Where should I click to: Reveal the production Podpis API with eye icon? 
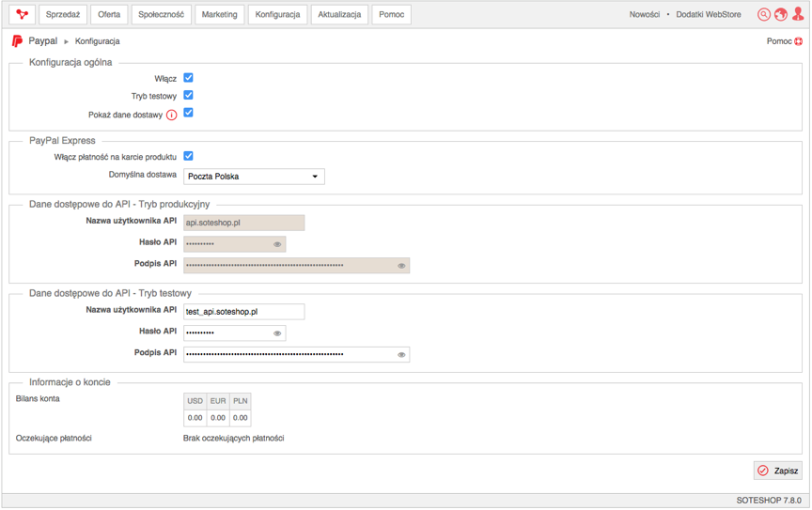tap(401, 266)
